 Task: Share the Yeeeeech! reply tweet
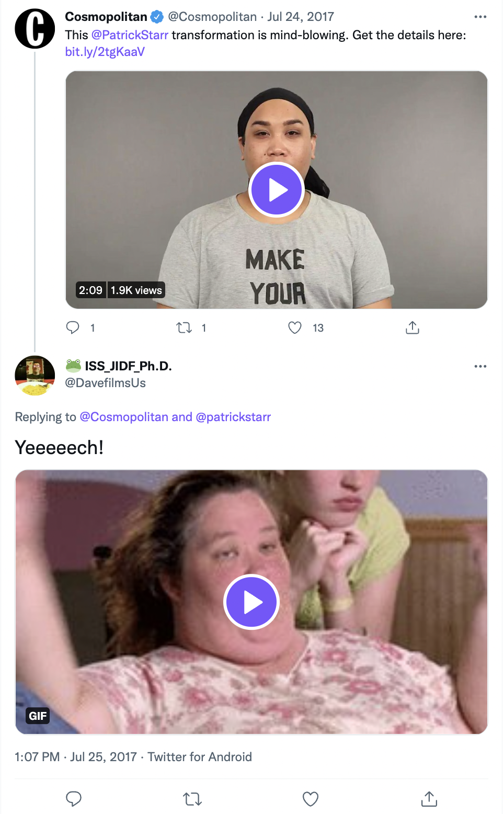(x=429, y=799)
